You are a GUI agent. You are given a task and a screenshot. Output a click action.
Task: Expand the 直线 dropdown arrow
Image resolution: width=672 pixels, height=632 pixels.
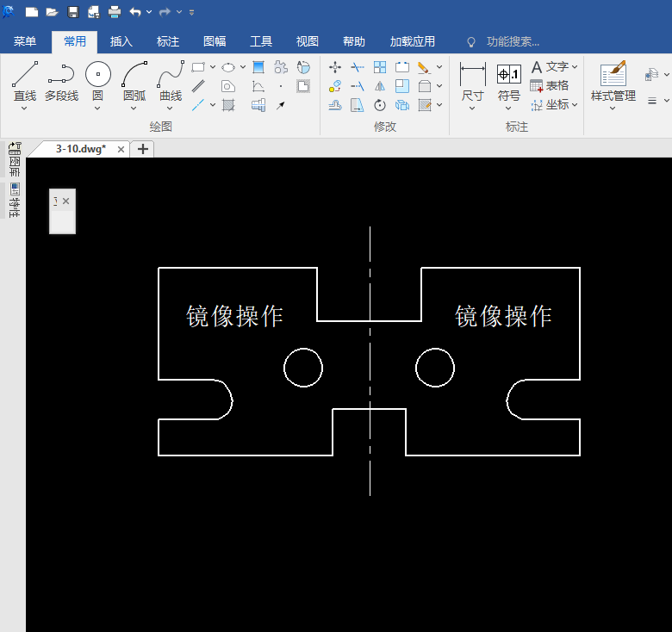coord(24,108)
